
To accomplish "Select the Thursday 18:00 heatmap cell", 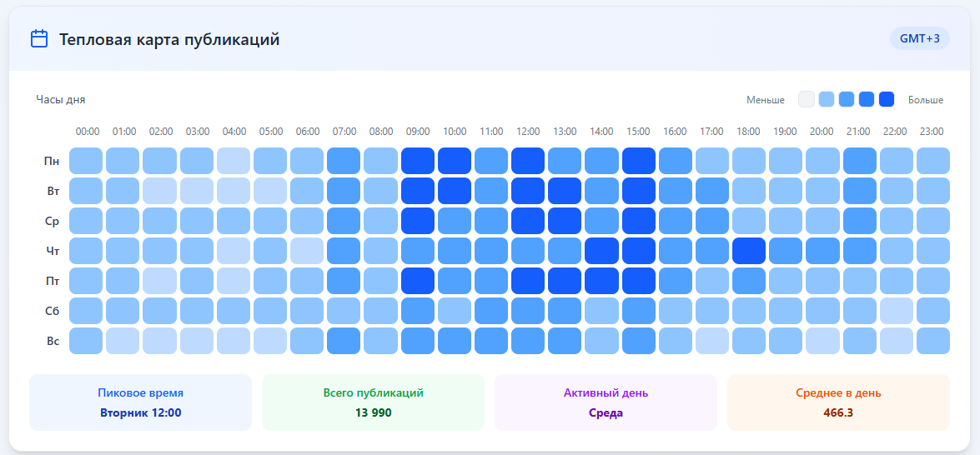I will [x=748, y=251].
